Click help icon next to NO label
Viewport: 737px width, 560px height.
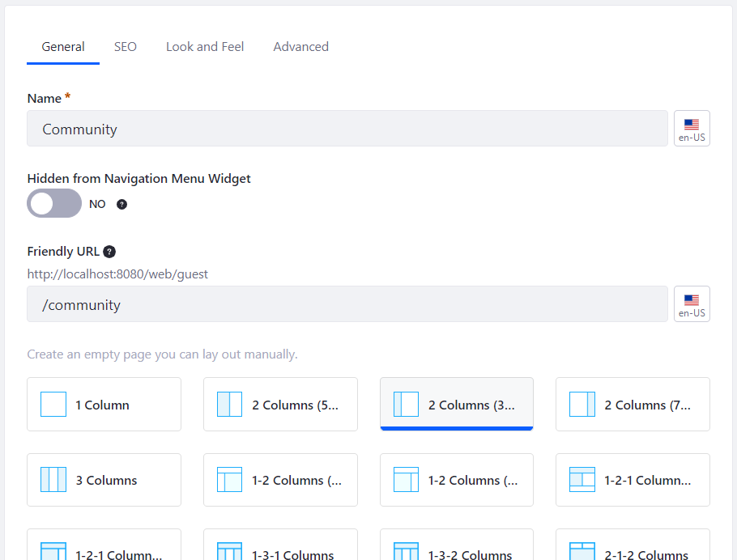pyautogui.click(x=121, y=205)
